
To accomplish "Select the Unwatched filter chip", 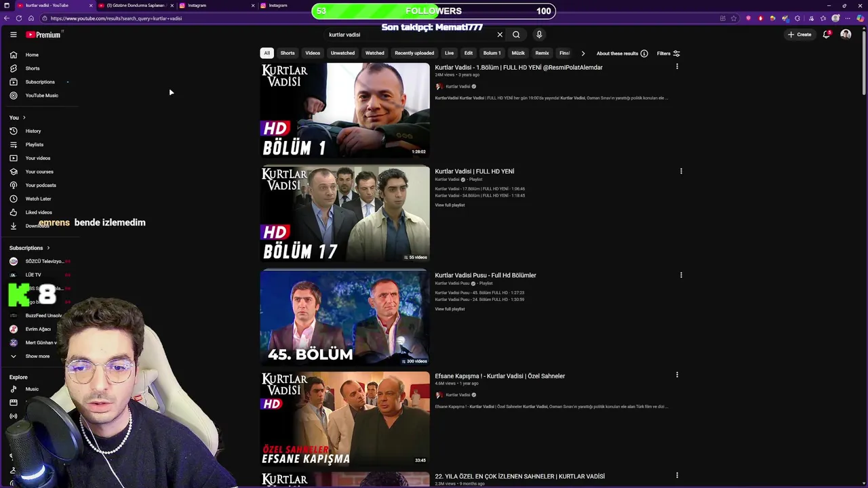I will click(342, 53).
